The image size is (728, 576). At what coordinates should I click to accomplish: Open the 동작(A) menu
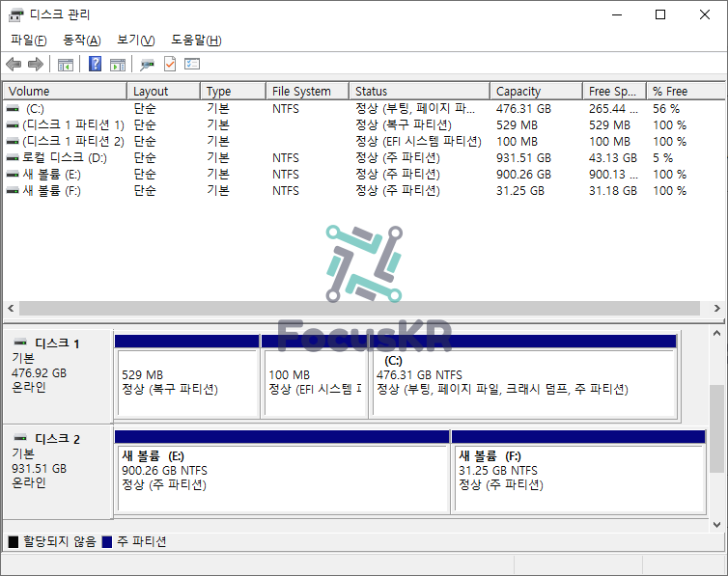82,40
